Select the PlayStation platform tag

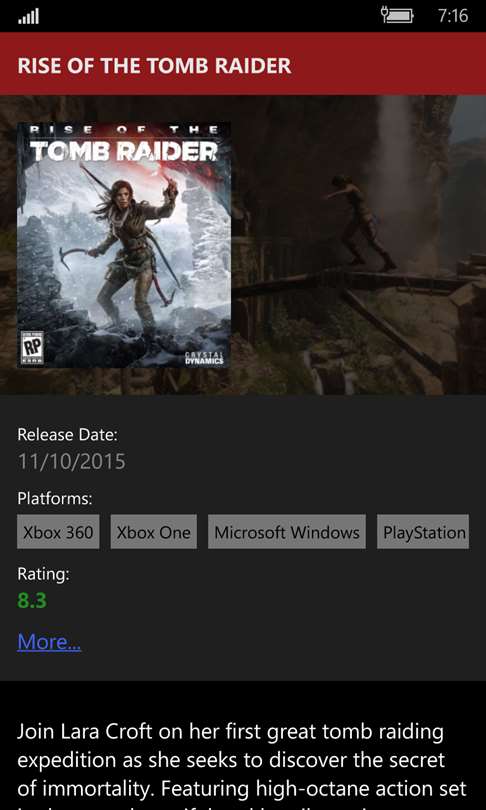[x=423, y=532]
